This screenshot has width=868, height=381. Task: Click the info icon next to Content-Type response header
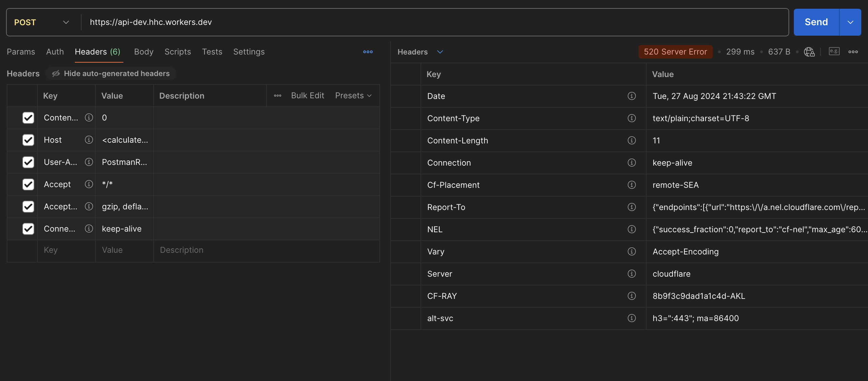(x=631, y=118)
